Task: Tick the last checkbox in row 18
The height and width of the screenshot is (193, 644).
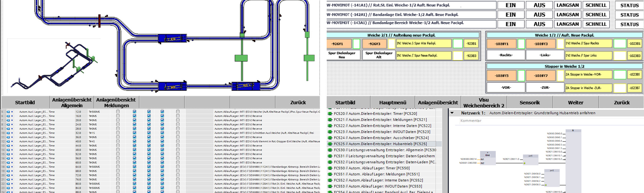Action: [178, 167]
